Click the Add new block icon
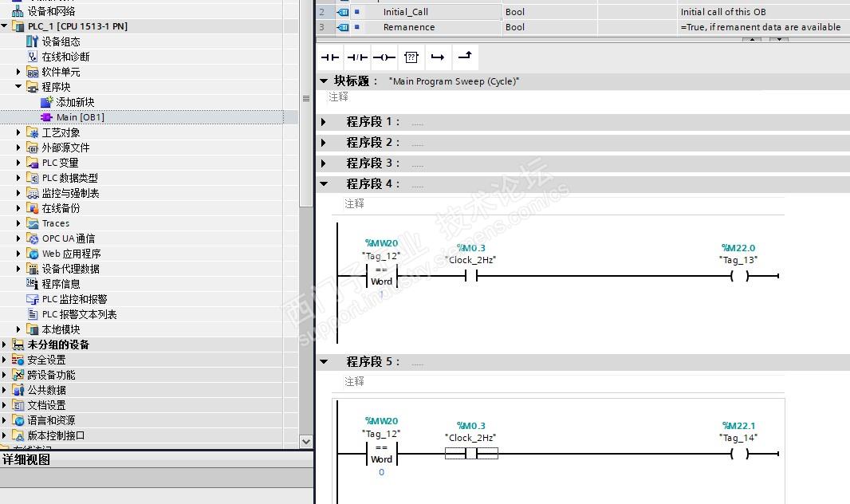Viewport: 850px width, 504px height. coord(46,102)
